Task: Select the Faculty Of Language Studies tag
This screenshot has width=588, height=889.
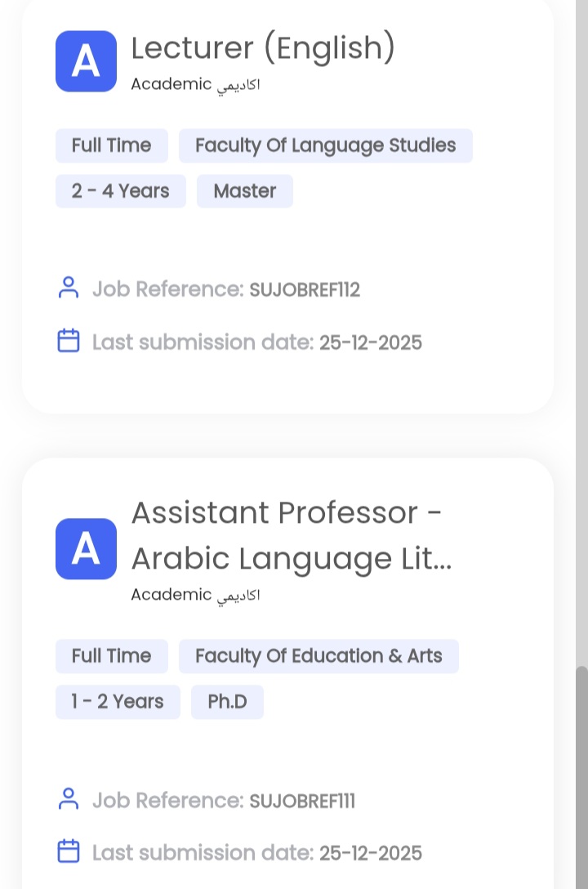Action: tap(325, 145)
